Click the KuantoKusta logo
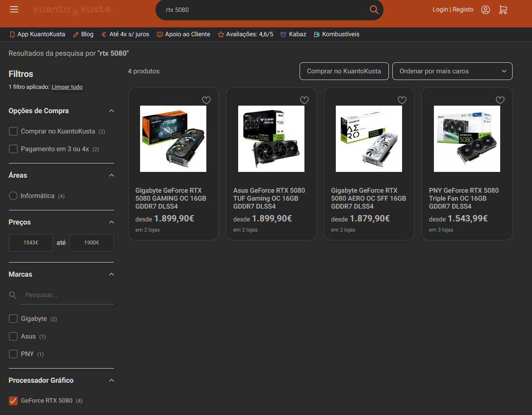Viewport: 532px width, 415px height. 72,10
